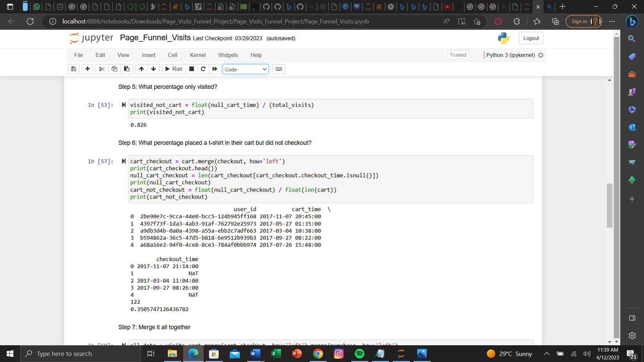Image resolution: width=644 pixels, height=362 pixels.
Task: Insert a cell below with plus icon
Action: point(88,69)
